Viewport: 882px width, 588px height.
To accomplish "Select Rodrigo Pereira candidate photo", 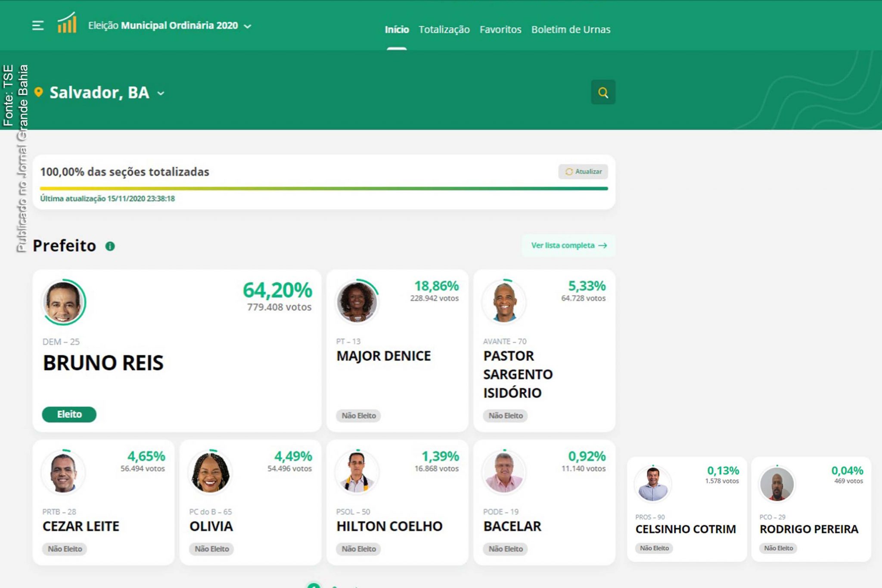I will [x=777, y=484].
